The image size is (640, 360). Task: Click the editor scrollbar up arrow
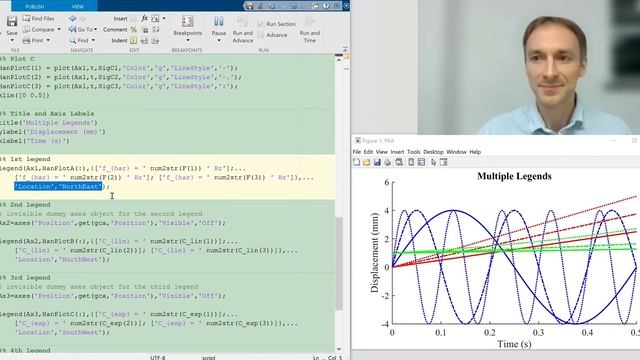339,60
